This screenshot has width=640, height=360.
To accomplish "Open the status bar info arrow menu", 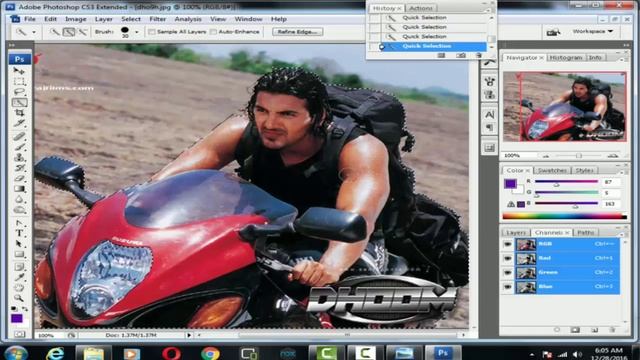I will [x=189, y=335].
